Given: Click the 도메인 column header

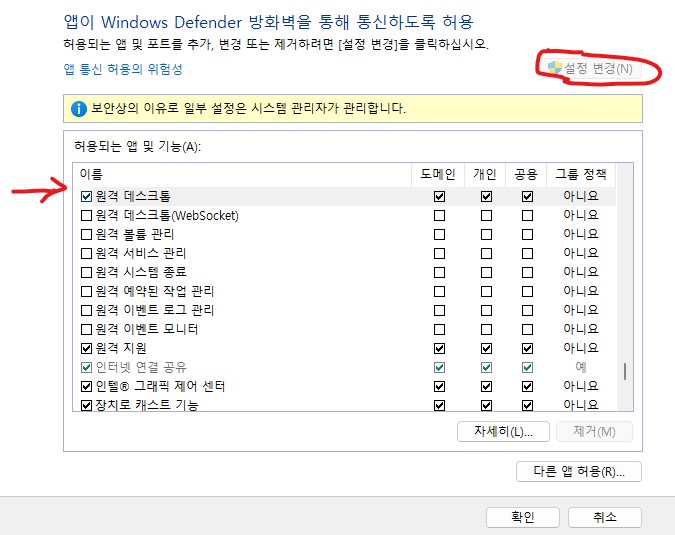Looking at the screenshot, I should [438, 174].
